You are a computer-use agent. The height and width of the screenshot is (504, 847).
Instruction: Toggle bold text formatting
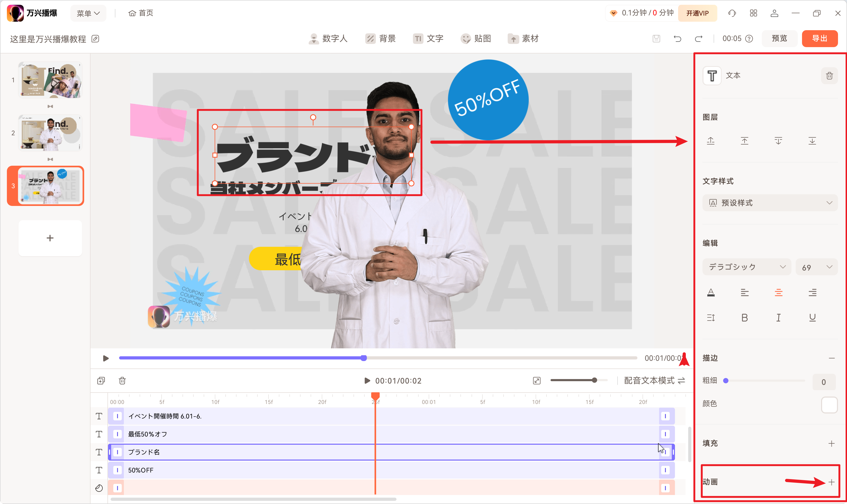pos(744,318)
